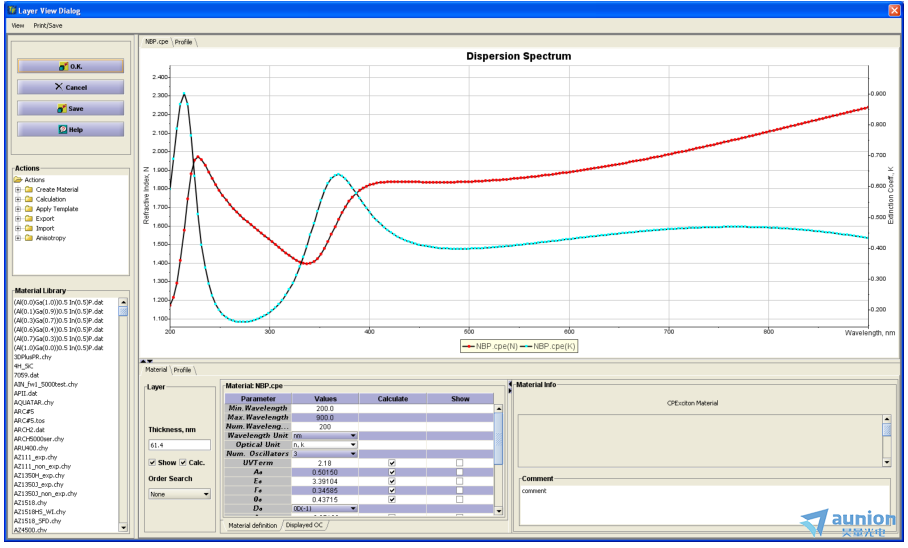
Task: Toggle the layer Calc. checkbox
Action: click(183, 462)
